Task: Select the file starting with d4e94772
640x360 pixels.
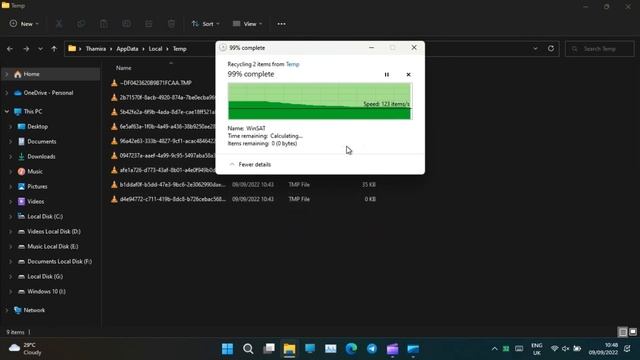Action: point(172,199)
